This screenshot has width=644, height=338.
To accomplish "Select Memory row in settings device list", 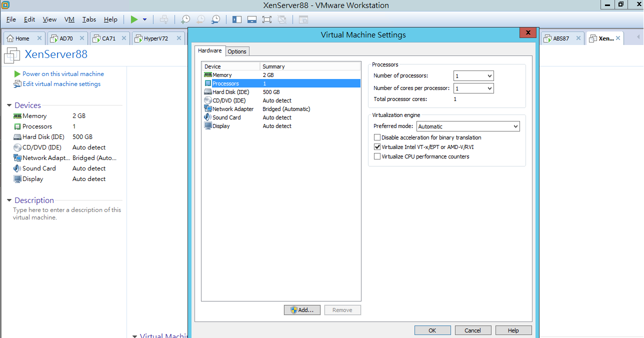I will [281, 75].
